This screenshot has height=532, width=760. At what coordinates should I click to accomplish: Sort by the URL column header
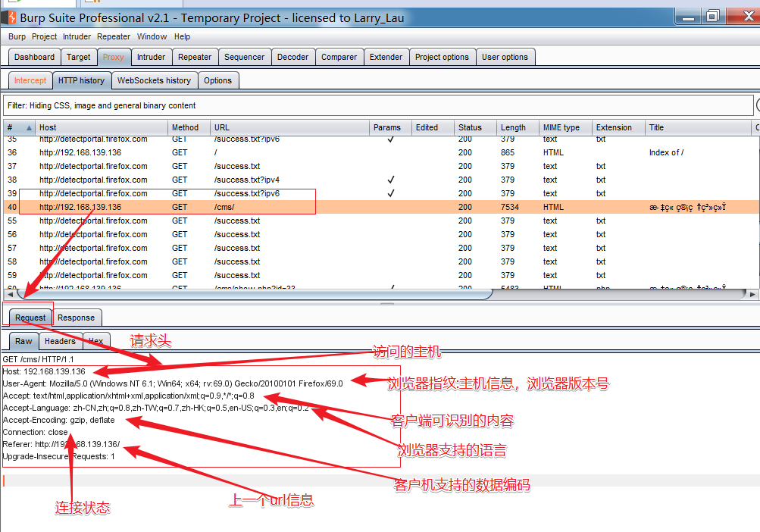[x=290, y=127]
